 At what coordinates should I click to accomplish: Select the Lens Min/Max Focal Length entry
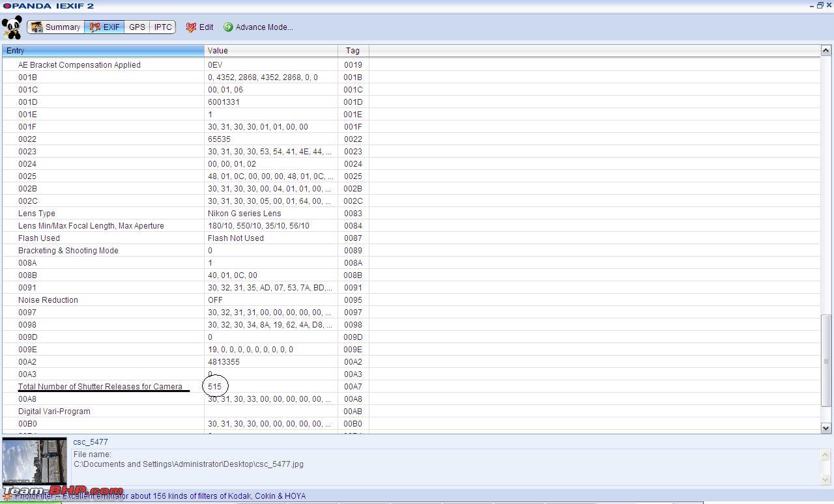coord(91,226)
